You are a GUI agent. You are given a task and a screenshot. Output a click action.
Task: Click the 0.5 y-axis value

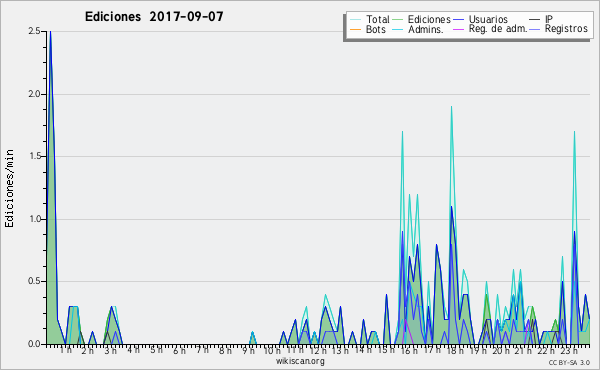pyautogui.click(x=34, y=282)
